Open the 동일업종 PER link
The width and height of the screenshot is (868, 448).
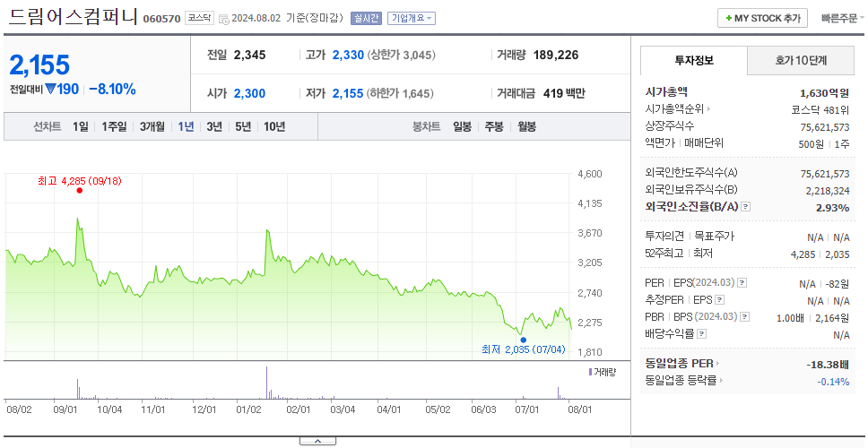[x=679, y=364]
